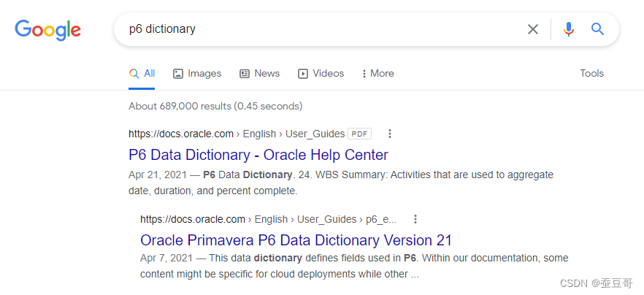Click the blue magnifier search button
This screenshot has height=295, width=644.
598,29
